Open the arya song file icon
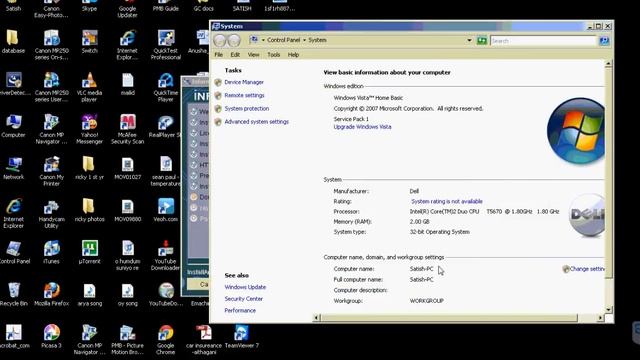The width and height of the screenshot is (640, 360). tap(89, 294)
